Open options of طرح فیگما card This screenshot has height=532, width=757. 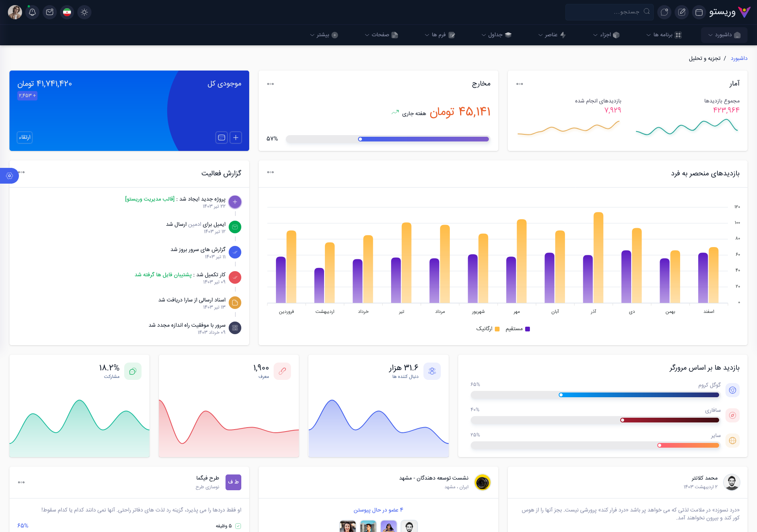[x=21, y=482]
